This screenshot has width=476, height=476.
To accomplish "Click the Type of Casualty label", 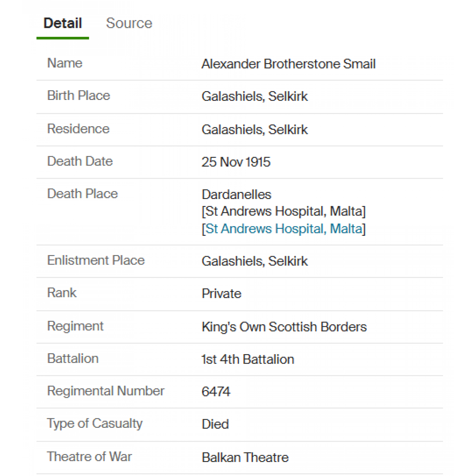I will [95, 424].
